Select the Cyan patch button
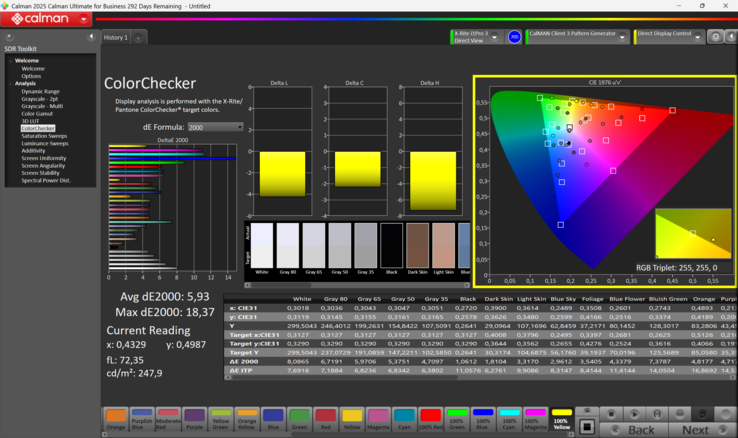738x438 pixels. pos(404,419)
